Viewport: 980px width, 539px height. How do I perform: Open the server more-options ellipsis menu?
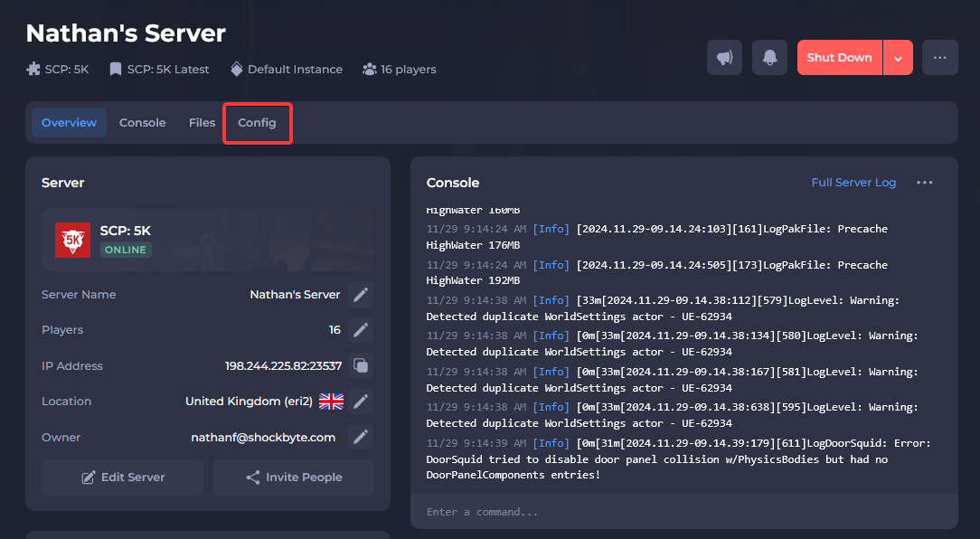[x=940, y=58]
